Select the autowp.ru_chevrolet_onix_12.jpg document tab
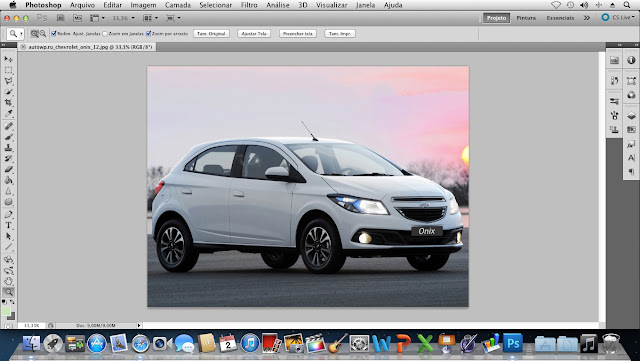This screenshot has width=640, height=361. click(87, 47)
